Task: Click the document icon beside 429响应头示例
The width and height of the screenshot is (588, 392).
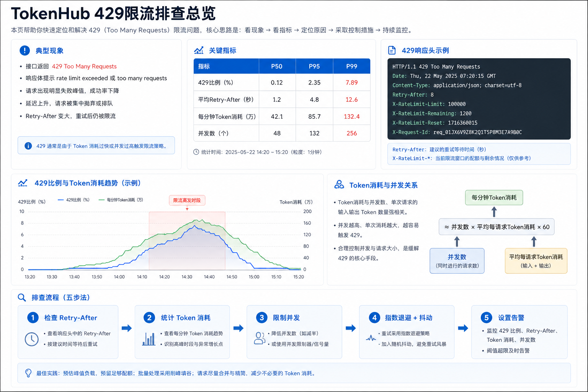Action: [392, 50]
